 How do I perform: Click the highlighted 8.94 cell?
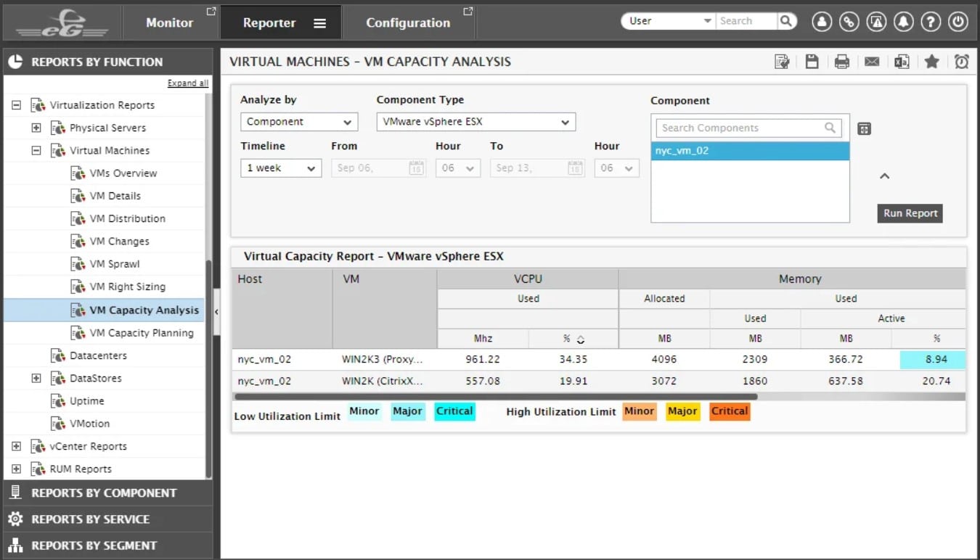932,360
